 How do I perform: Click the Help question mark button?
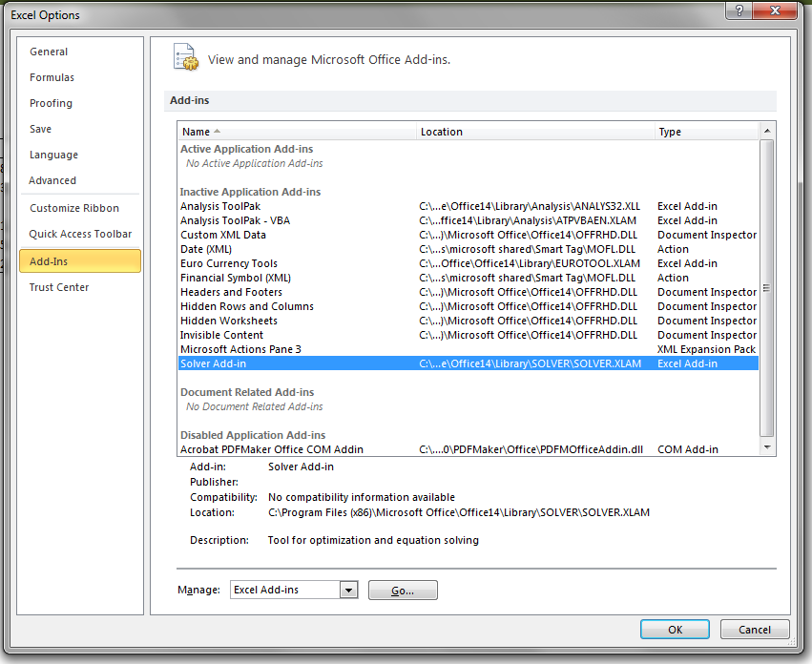coord(737,12)
